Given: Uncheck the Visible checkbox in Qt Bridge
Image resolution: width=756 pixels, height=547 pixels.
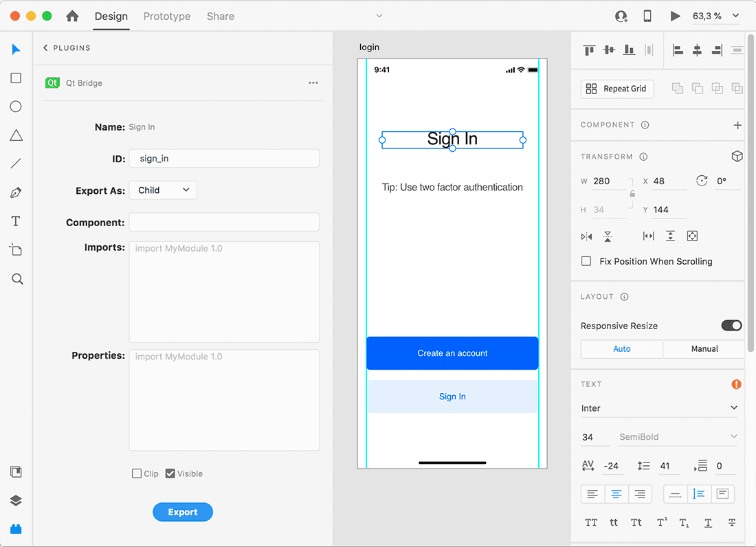Looking at the screenshot, I should [x=170, y=473].
